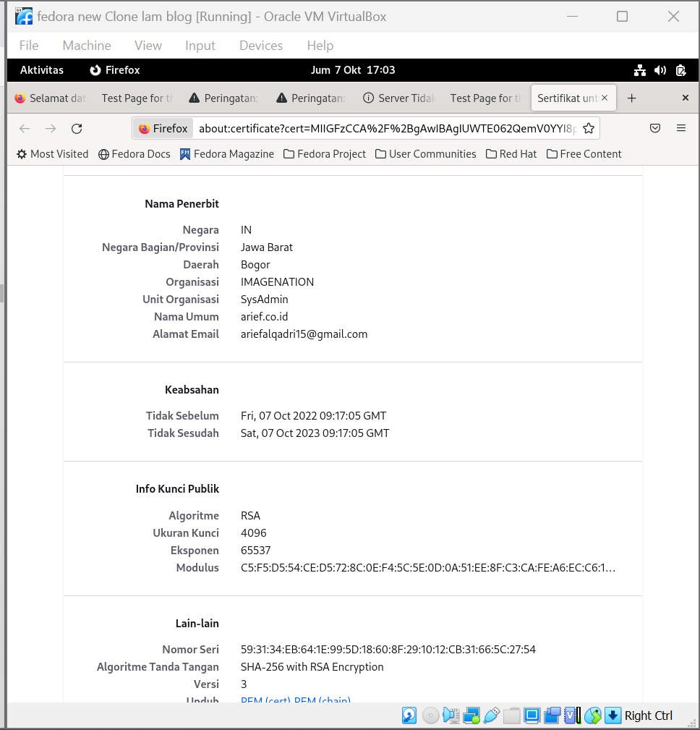The height and width of the screenshot is (730, 700).
Task: Open the VirtualBox Help menu
Action: coord(320,46)
